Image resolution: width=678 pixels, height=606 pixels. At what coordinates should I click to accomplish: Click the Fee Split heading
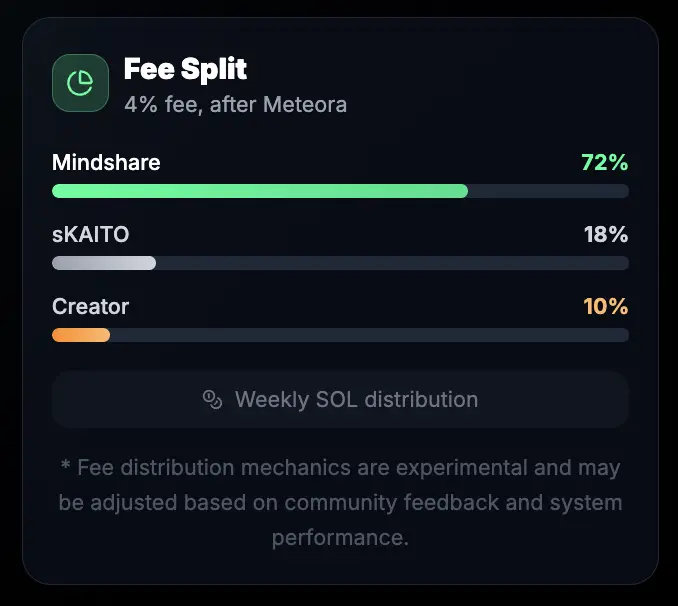(x=185, y=69)
